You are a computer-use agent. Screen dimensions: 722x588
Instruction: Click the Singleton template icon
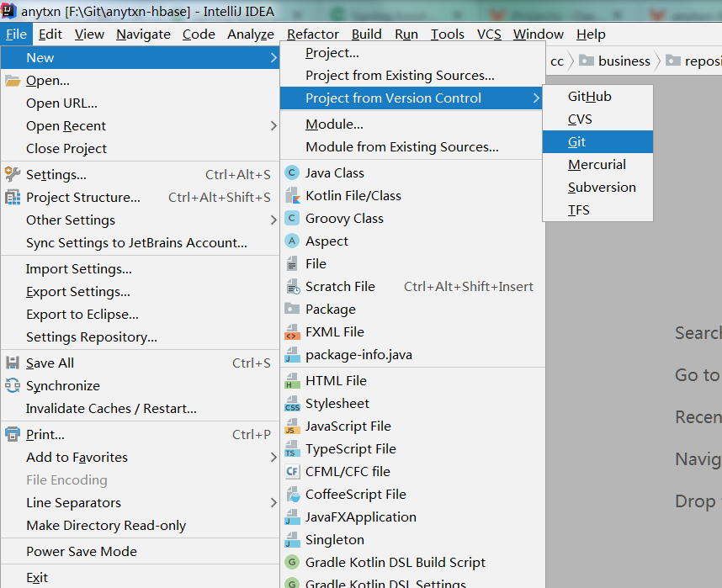[292, 540]
